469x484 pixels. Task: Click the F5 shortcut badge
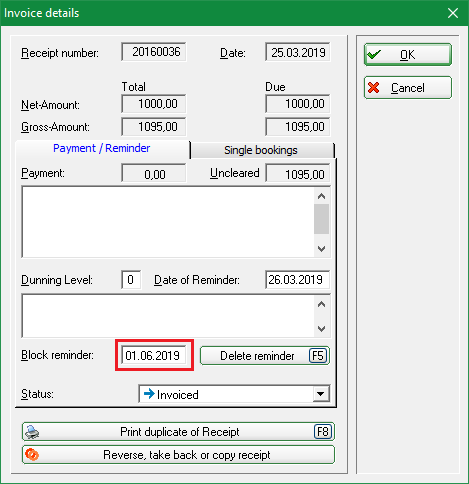point(318,356)
